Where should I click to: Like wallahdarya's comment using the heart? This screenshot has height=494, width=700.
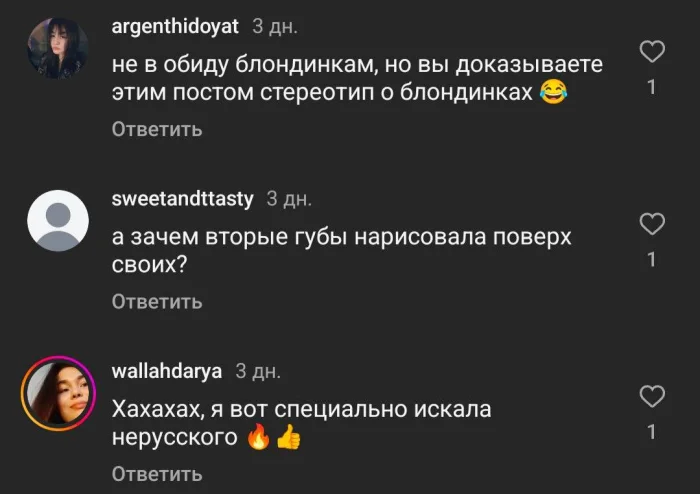pyautogui.click(x=652, y=396)
